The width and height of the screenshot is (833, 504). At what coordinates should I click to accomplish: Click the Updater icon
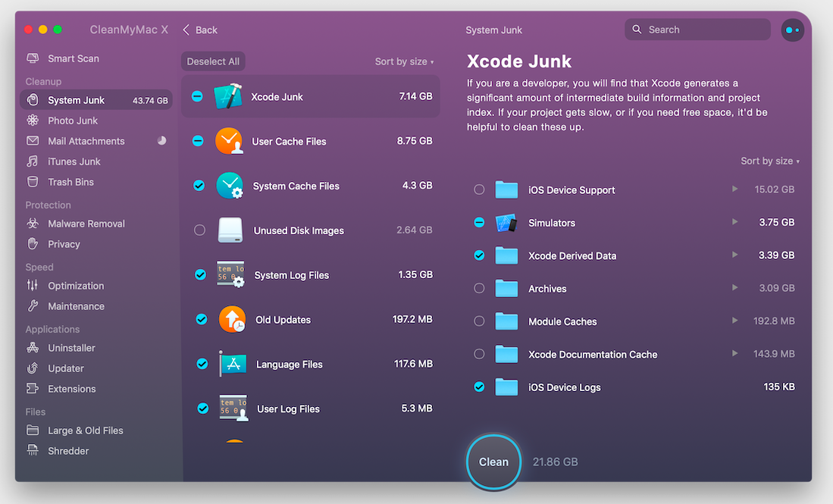point(33,368)
